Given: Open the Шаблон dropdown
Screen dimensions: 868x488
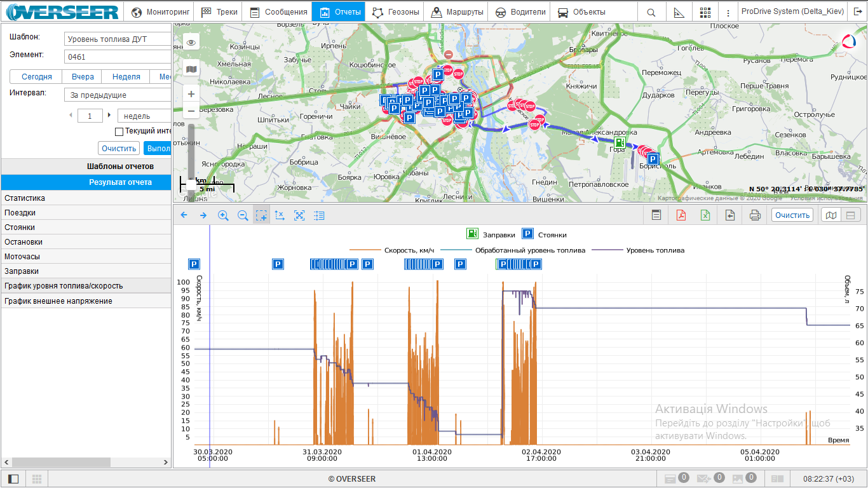Looking at the screenshot, I should point(118,39).
